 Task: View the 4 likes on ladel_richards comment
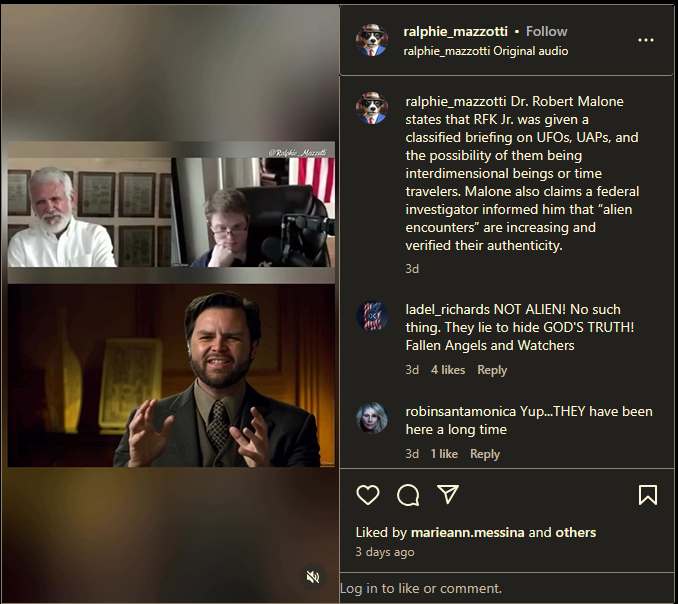[448, 370]
